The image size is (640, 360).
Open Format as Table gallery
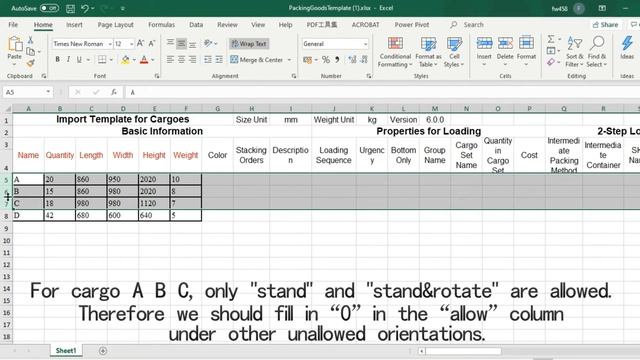[x=428, y=52]
